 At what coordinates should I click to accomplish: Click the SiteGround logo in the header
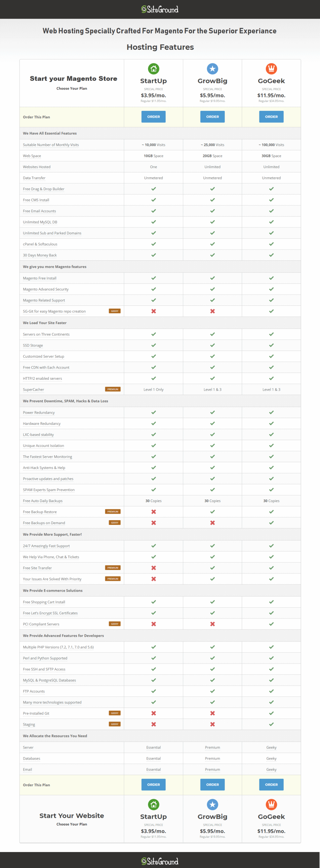[160, 9]
